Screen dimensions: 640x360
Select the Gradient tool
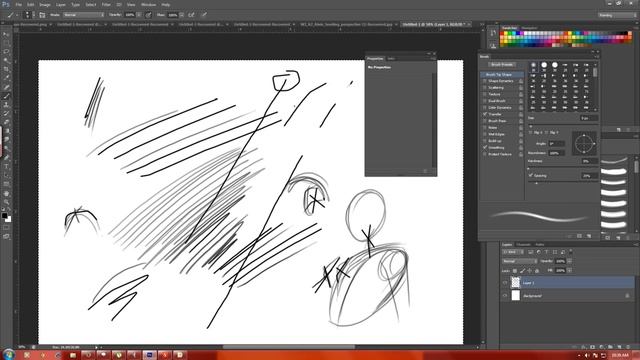pos(6,131)
